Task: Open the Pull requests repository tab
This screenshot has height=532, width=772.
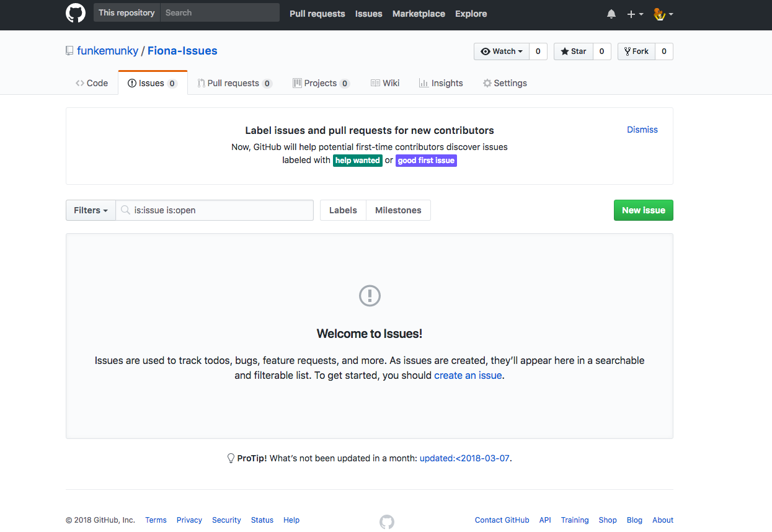Action: pyautogui.click(x=235, y=83)
